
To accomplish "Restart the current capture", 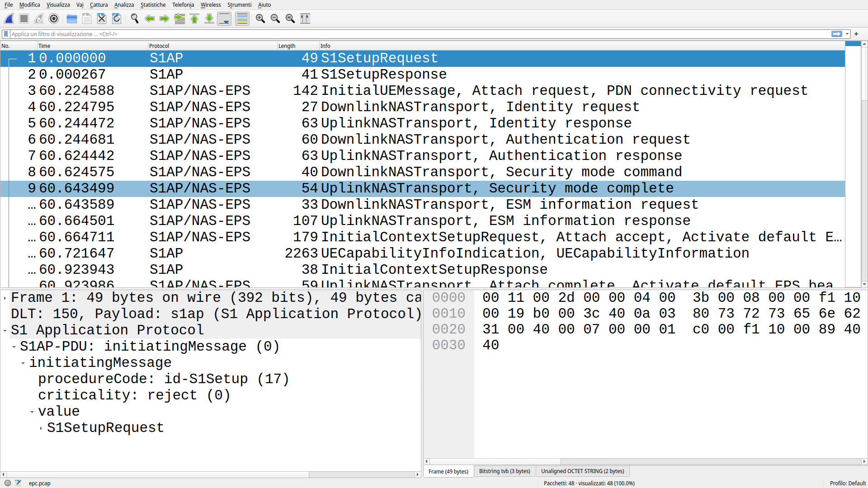I will (x=39, y=19).
